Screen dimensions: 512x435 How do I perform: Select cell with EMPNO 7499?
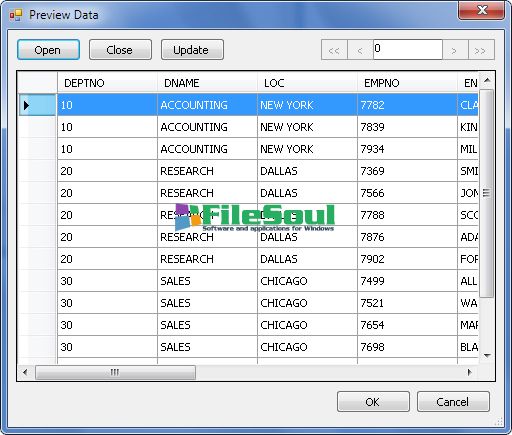[407, 281]
